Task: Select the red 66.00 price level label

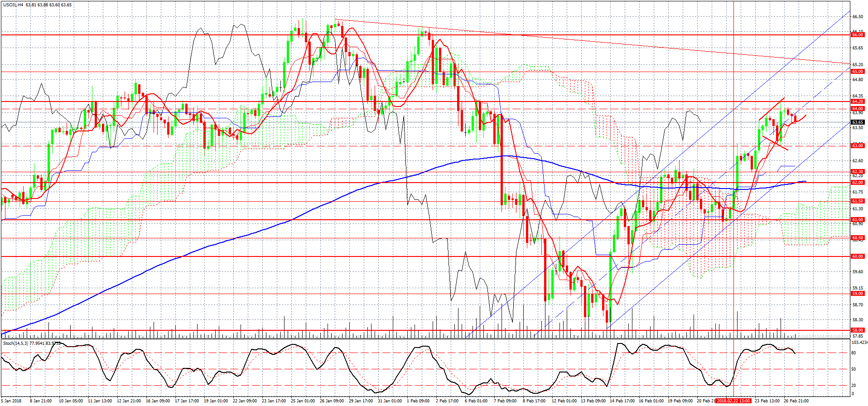Action: (858, 35)
